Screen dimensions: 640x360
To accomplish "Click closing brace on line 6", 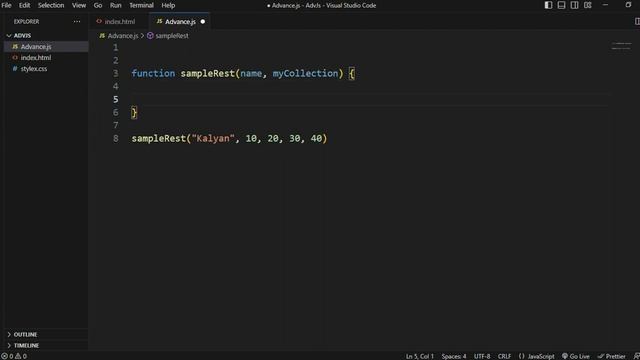I will (134, 113).
